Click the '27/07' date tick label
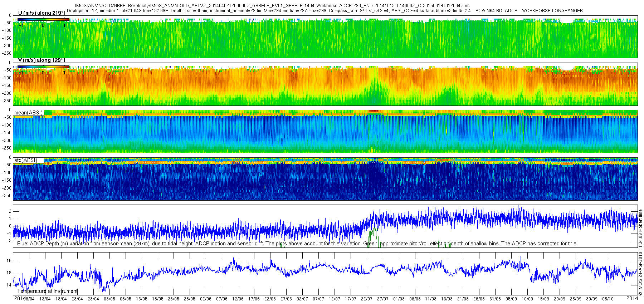The width and height of the screenshot is (644, 304). point(382,299)
